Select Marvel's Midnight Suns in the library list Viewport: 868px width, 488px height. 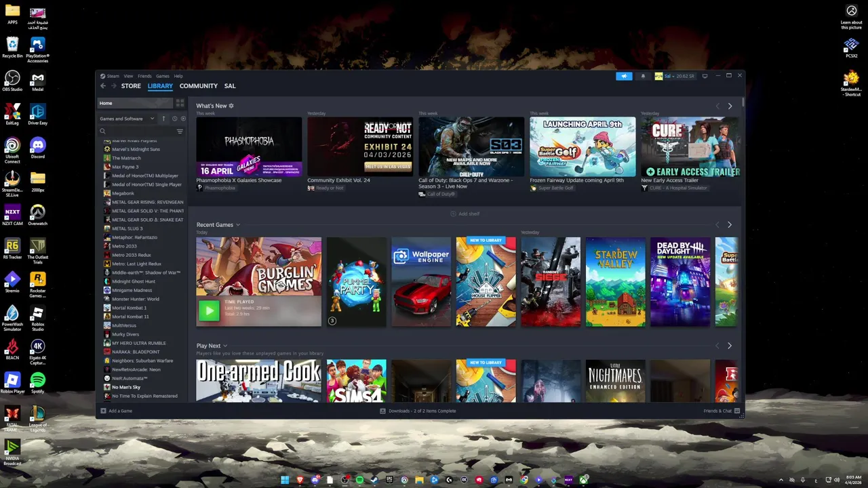[x=136, y=149]
